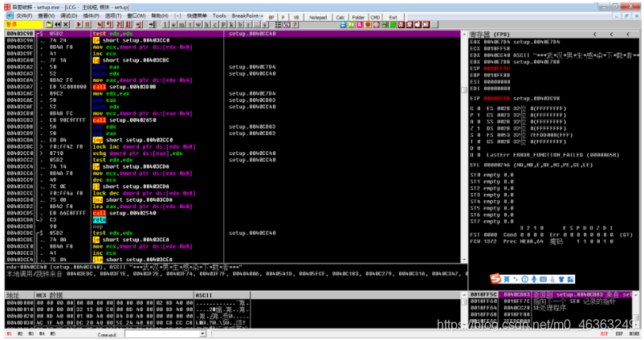Viewport: 644px width, 340px height.
Task: Open Threads 't' toolbar button
Action: pyautogui.click(x=190, y=25)
